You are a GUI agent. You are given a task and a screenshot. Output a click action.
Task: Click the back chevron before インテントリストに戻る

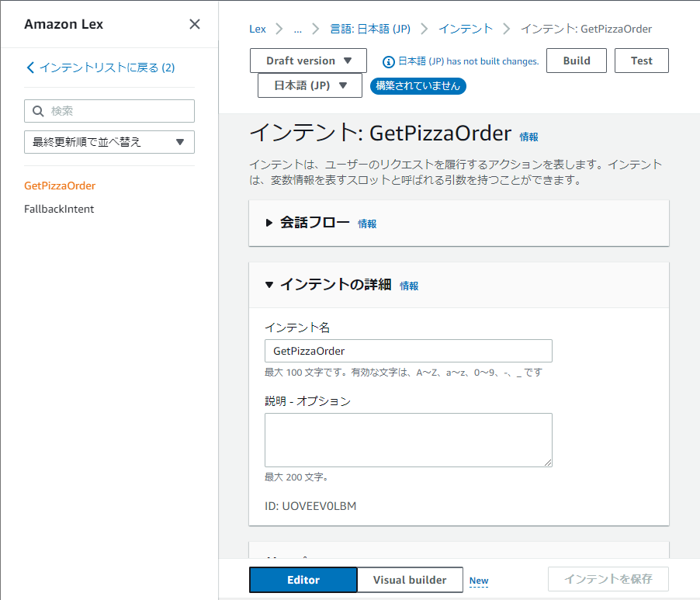[x=29, y=68]
